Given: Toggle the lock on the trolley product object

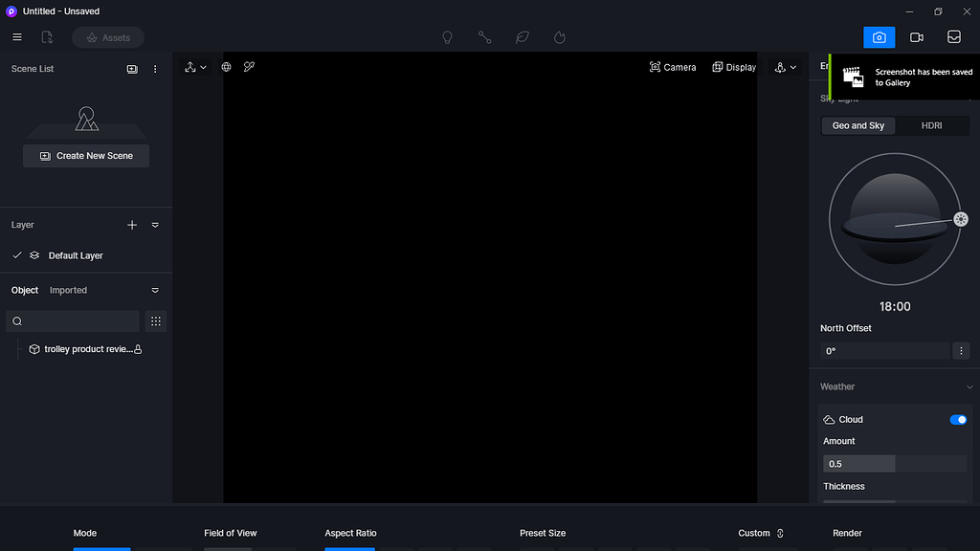Looking at the screenshot, I should tap(140, 349).
